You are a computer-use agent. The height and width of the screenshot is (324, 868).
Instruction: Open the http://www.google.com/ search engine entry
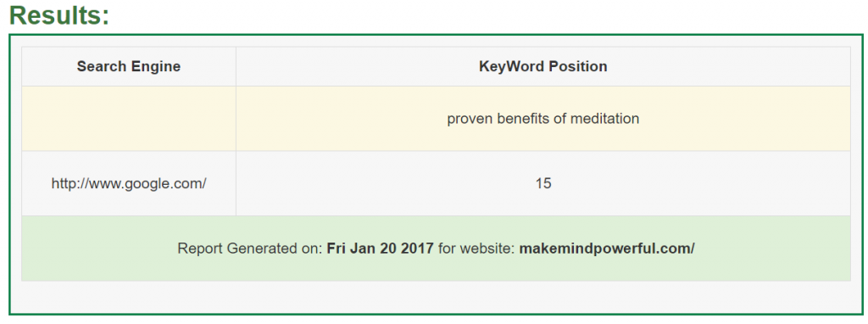tap(129, 183)
